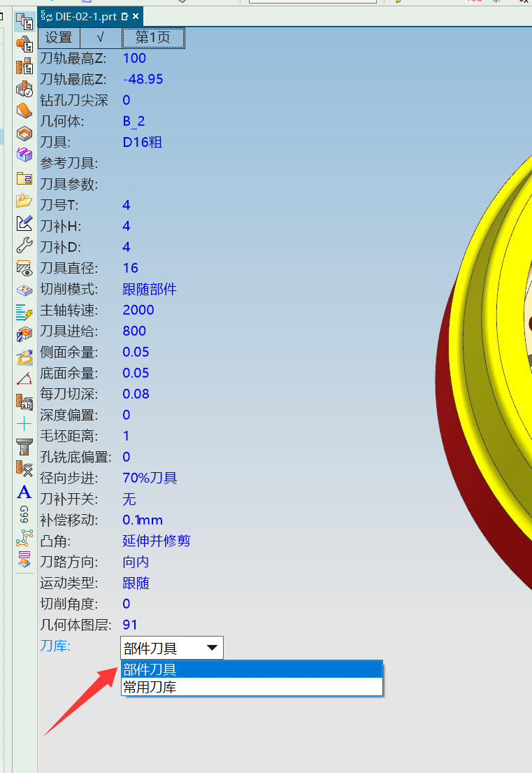The image size is (532, 773).
Task: Click the list with lightning bolt icon
Action: (x=24, y=312)
